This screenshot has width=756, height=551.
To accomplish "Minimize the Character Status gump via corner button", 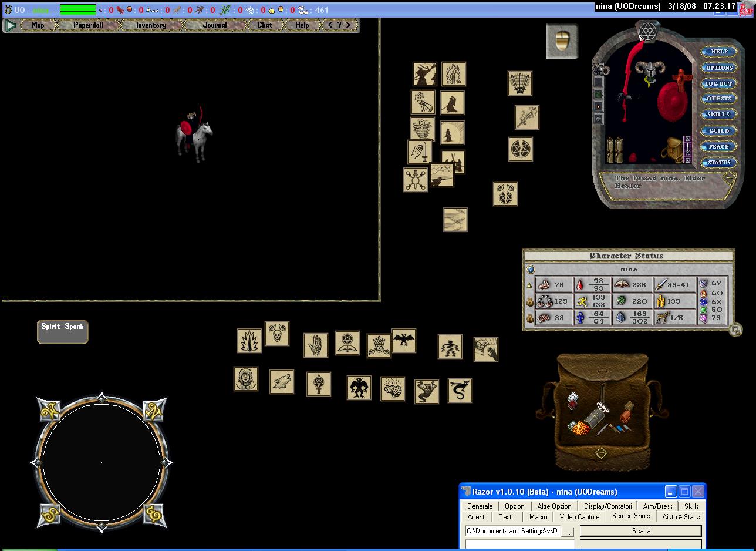I will [x=735, y=330].
